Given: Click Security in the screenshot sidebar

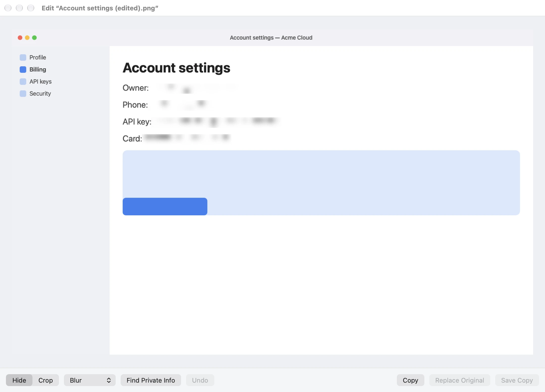Looking at the screenshot, I should pos(40,94).
